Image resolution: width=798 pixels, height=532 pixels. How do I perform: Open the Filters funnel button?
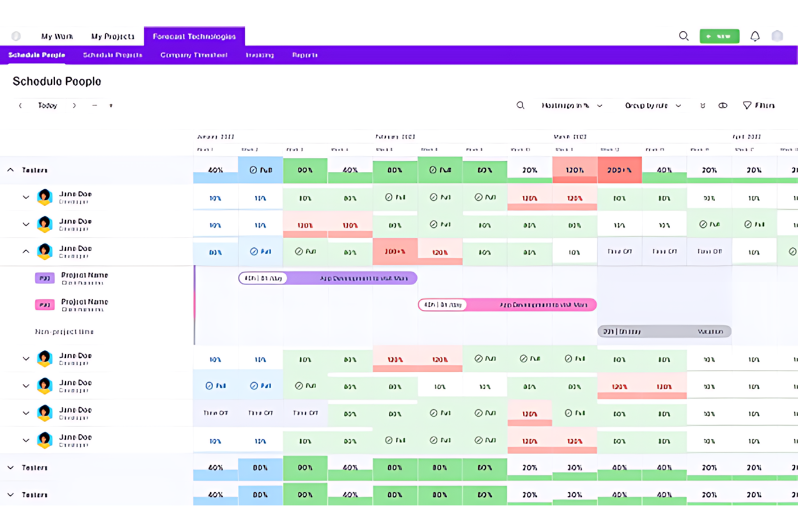(759, 106)
